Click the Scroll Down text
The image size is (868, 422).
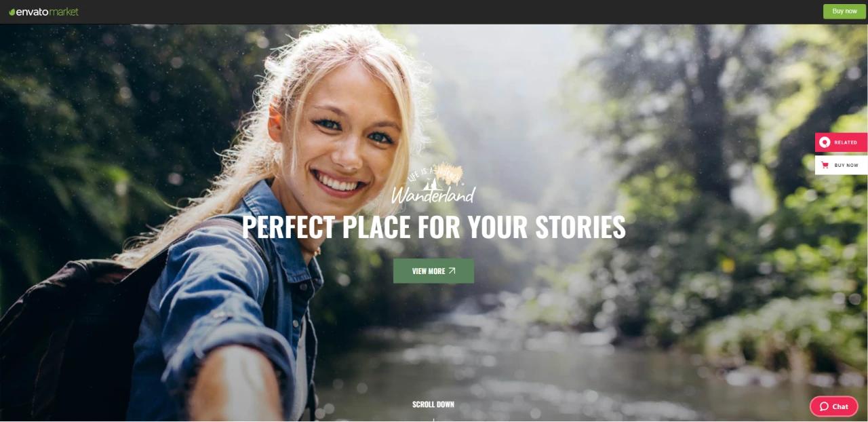point(433,404)
